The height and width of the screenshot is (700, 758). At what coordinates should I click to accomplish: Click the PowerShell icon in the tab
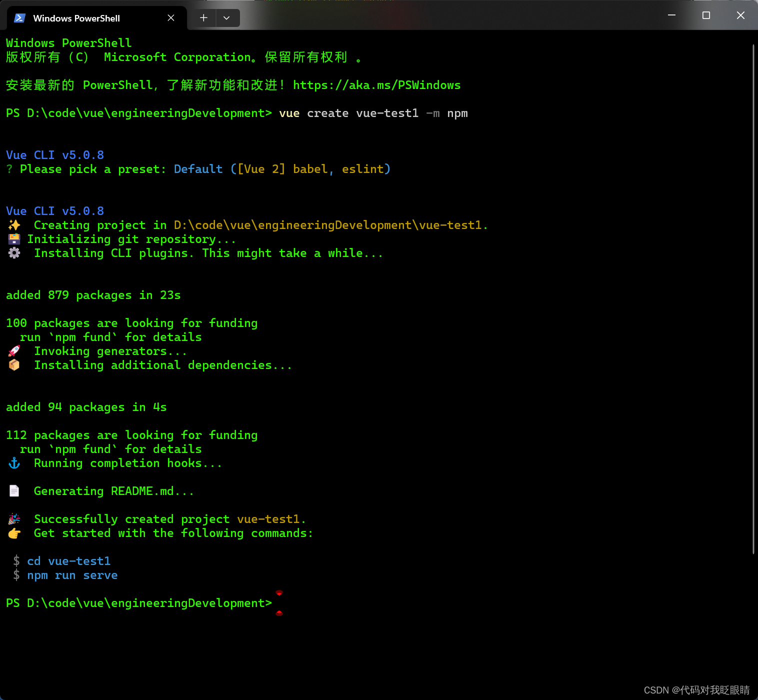pyautogui.click(x=19, y=18)
